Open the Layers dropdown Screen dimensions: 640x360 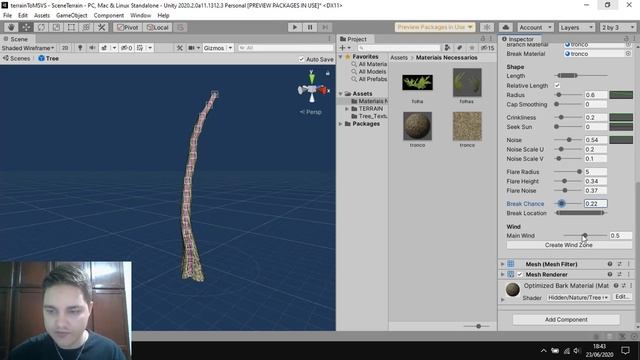coord(576,27)
